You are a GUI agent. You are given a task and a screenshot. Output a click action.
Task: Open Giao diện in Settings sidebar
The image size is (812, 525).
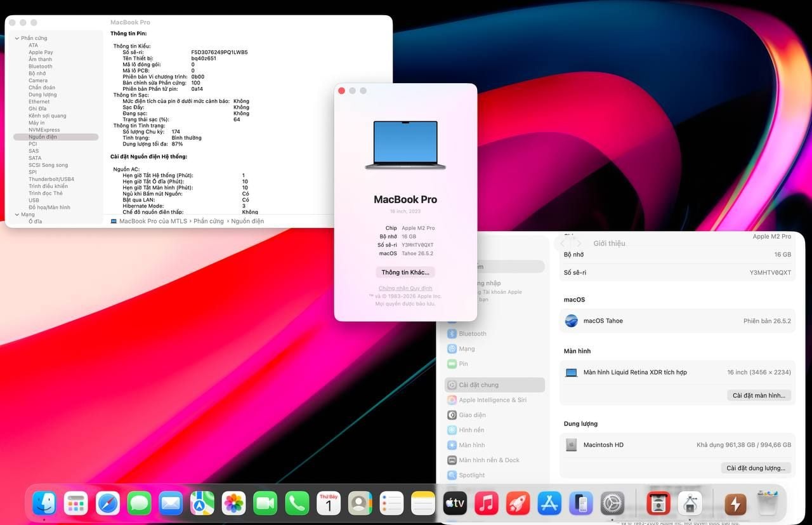pos(495,415)
